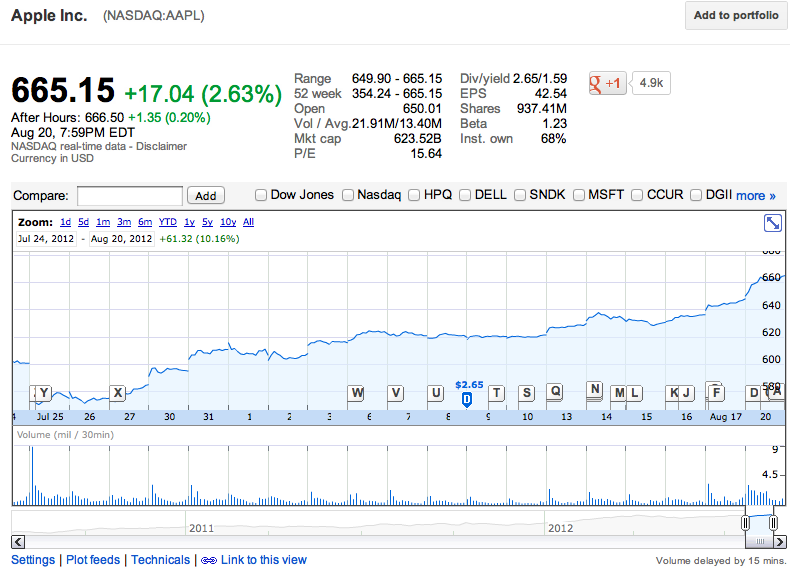Check the Nasdaq compare box
The image size is (790, 573).
click(x=348, y=195)
